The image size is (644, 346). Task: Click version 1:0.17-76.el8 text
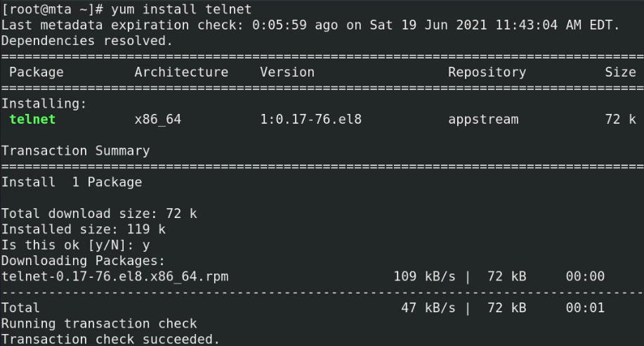coord(311,120)
